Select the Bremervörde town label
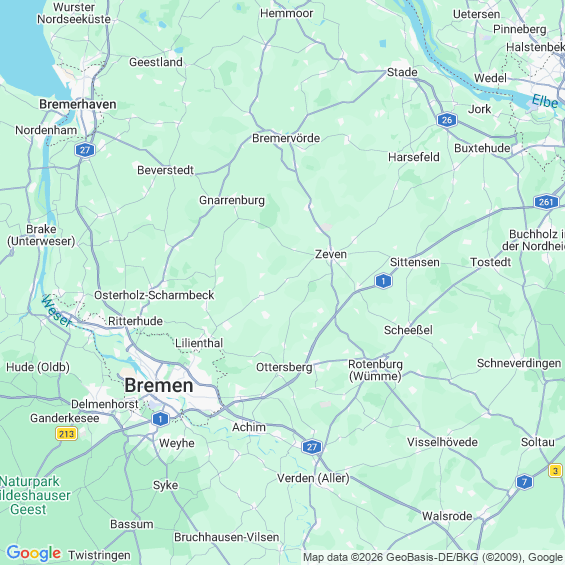The width and height of the screenshot is (565, 565). (x=286, y=138)
